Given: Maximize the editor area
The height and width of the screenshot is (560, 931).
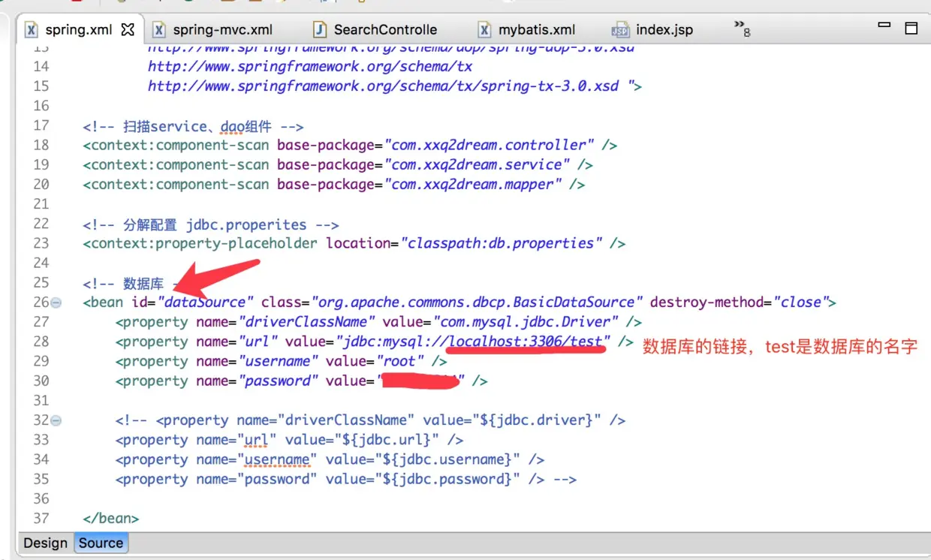Looking at the screenshot, I should tap(911, 29).
